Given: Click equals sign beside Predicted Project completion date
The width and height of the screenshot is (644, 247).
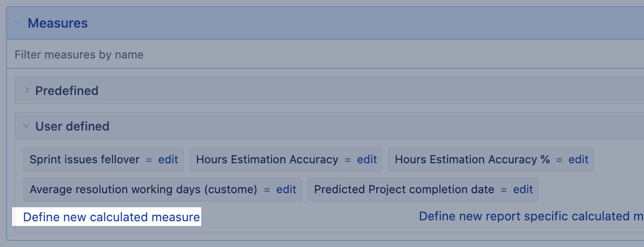Looking at the screenshot, I should pos(504,189).
